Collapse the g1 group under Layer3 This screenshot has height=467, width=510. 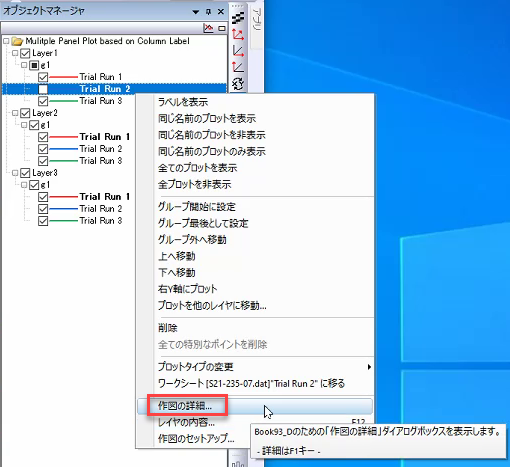pos(24,185)
